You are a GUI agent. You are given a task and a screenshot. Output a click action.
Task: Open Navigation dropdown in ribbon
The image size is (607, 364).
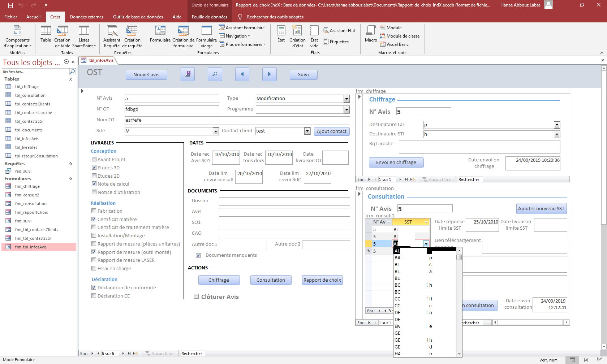234,36
